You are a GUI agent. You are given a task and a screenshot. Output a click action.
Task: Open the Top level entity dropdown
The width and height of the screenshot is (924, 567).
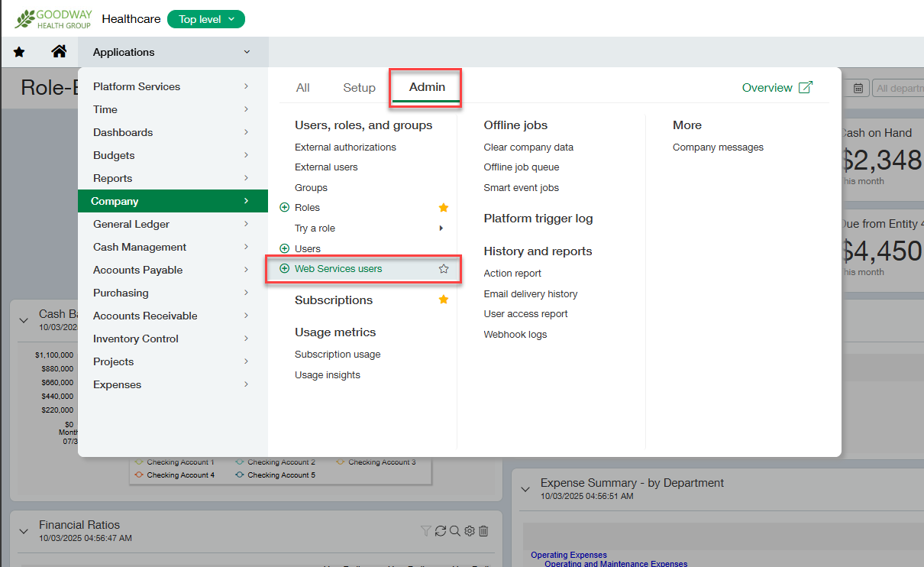[206, 19]
